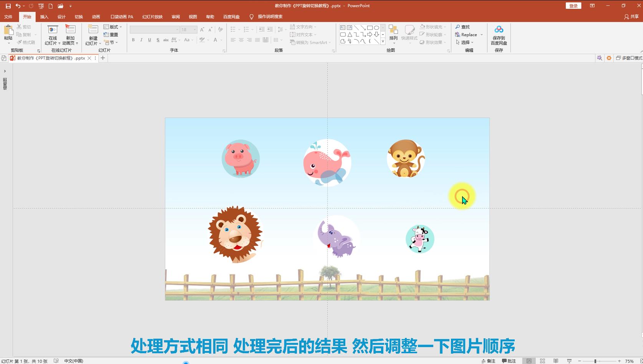Image resolution: width=643 pixels, height=364 pixels.
Task: Select the Format Painter (格式刷) tool
Action: (26, 42)
